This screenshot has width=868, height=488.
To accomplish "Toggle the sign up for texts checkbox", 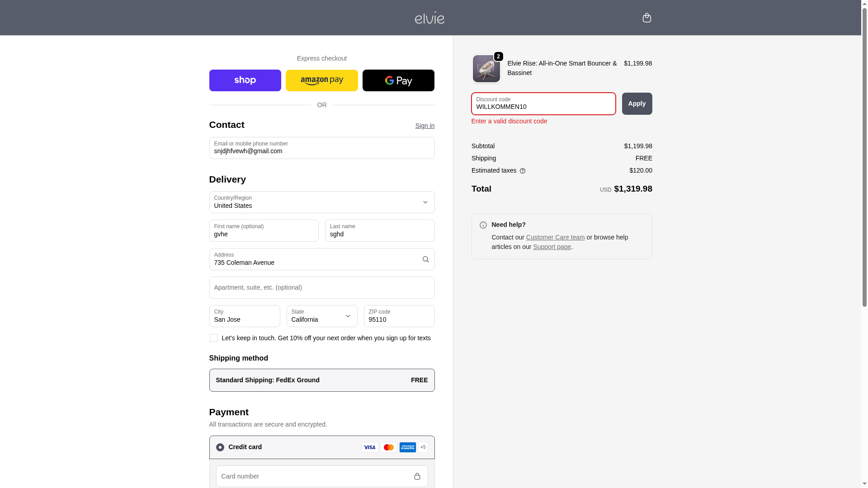I will click(214, 338).
